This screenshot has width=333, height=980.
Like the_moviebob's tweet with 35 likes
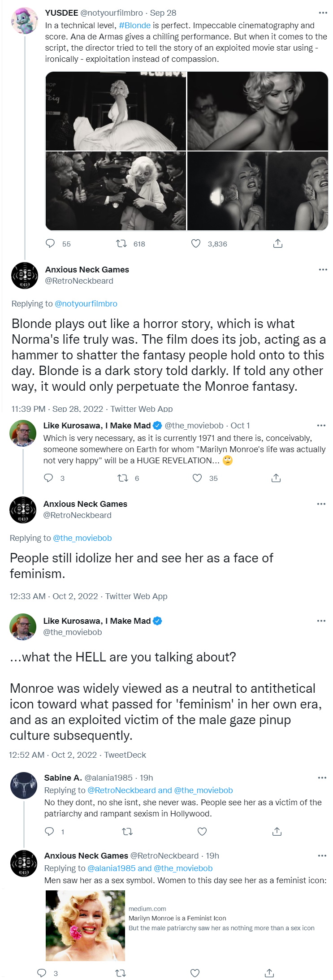(x=197, y=478)
